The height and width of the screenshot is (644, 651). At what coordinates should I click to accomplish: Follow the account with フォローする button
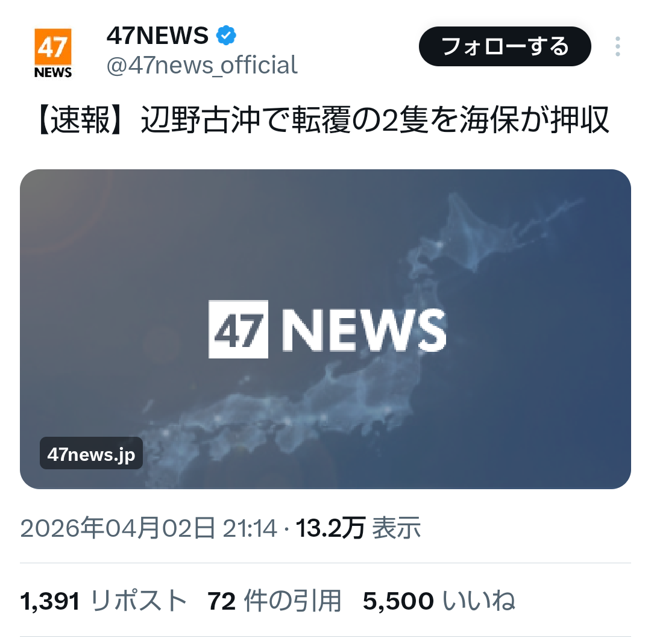coord(505,46)
